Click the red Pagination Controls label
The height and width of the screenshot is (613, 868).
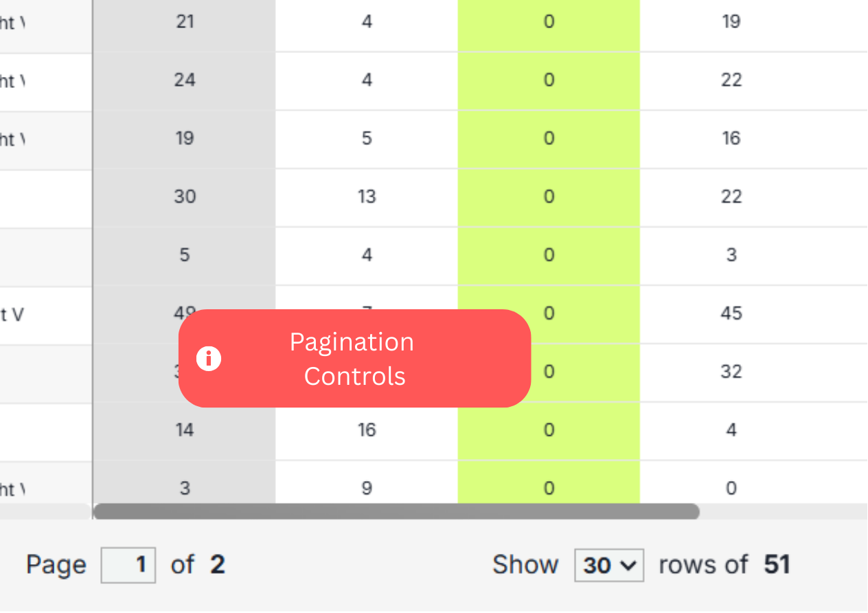click(x=354, y=359)
